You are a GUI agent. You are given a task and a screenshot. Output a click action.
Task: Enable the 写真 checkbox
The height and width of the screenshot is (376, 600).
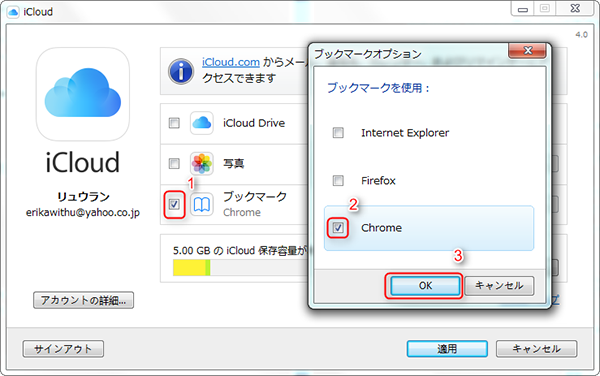click(x=174, y=163)
